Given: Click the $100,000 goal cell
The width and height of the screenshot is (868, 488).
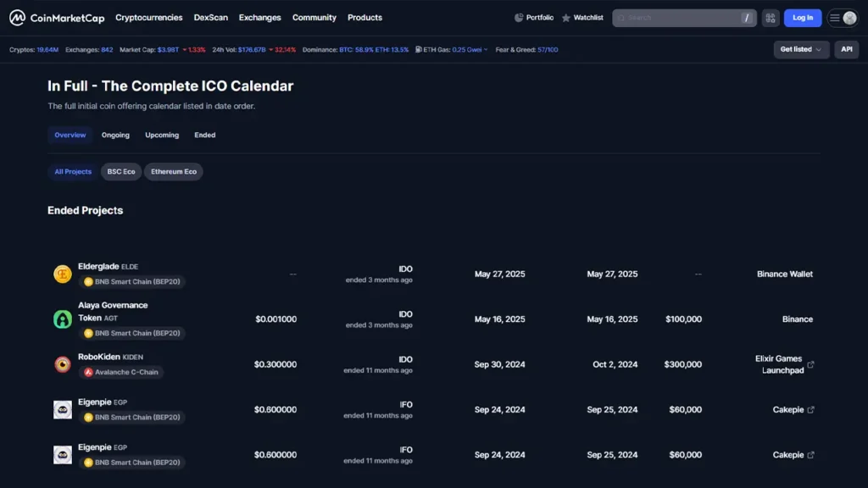Looking at the screenshot, I should (x=684, y=319).
